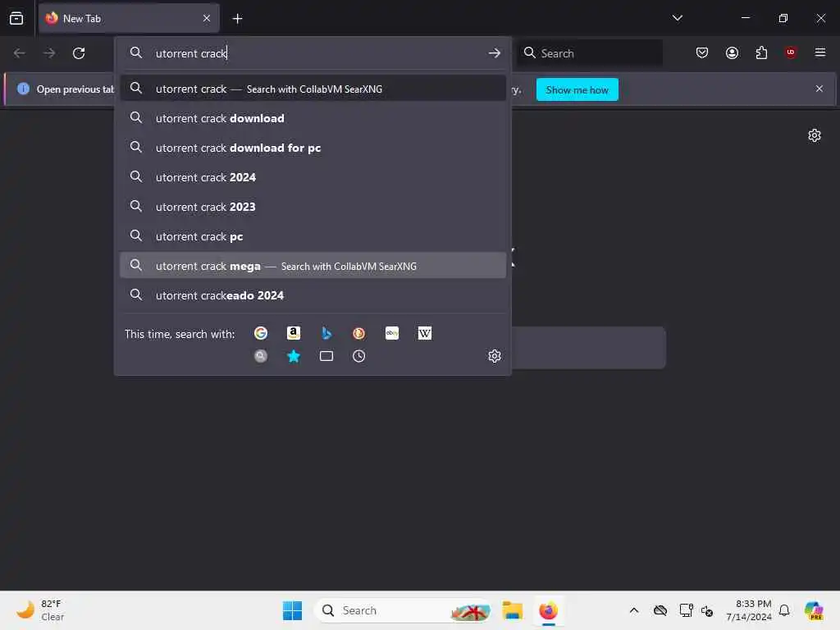Click the Firefox icon in the taskbar
Screen dimensions: 840x630
548,610
